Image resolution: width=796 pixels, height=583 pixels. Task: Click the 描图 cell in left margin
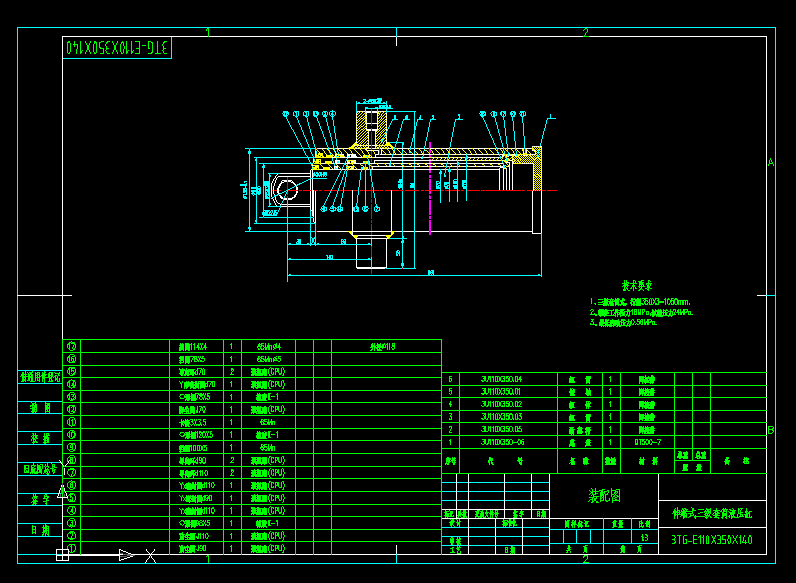(40, 408)
